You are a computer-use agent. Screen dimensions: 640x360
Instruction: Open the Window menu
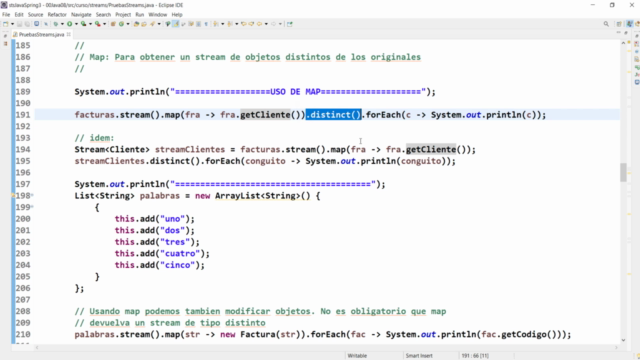coord(158,14)
